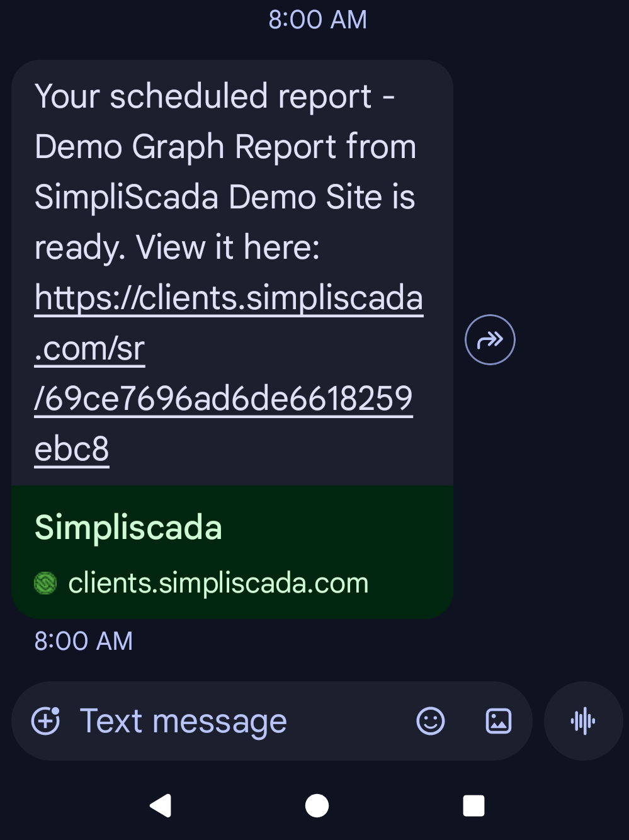
Task: Tap clients.simpliscada.com domain in preview card
Action: pos(218,583)
